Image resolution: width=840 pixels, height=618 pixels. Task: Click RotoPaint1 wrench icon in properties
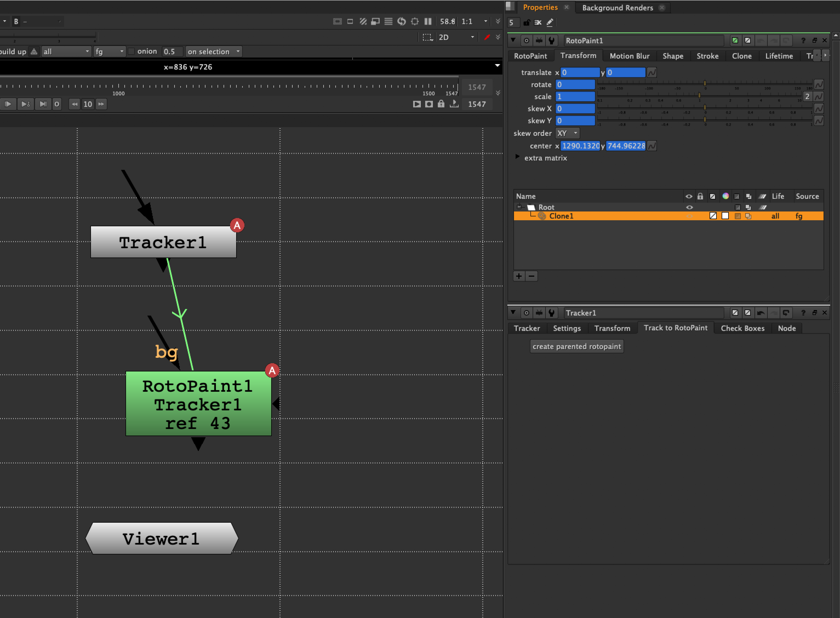pos(552,40)
